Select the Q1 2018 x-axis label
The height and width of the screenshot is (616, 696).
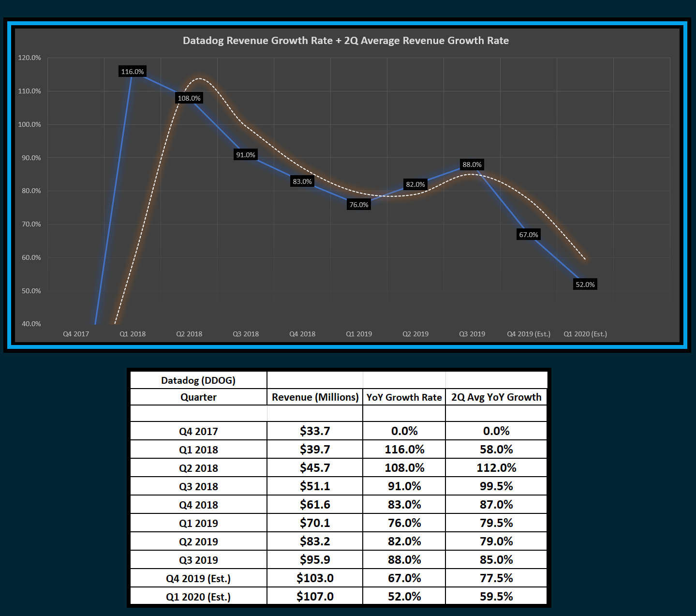click(133, 334)
